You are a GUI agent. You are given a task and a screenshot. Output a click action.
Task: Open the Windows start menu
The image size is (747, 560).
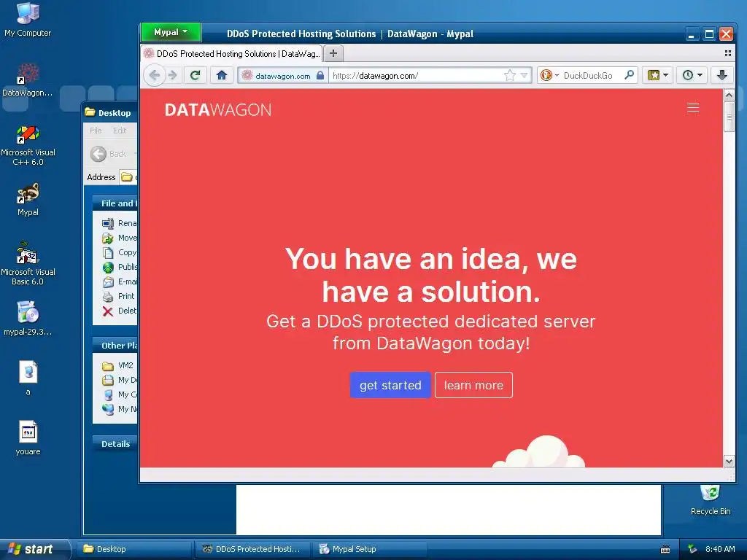coord(34,549)
